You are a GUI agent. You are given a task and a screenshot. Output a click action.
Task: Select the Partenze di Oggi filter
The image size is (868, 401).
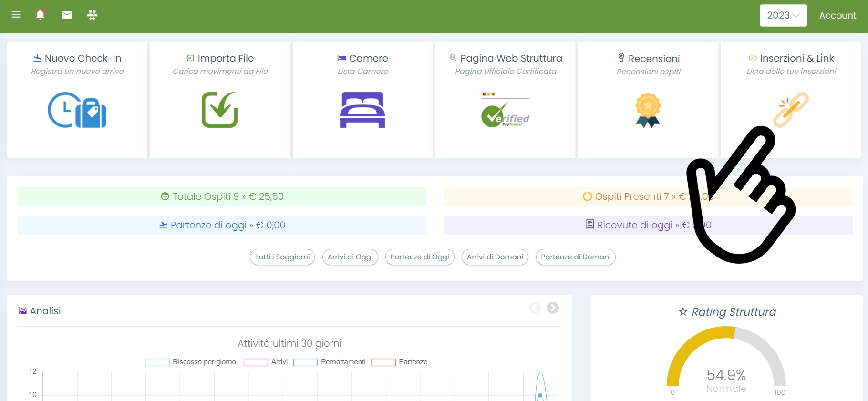coord(420,257)
